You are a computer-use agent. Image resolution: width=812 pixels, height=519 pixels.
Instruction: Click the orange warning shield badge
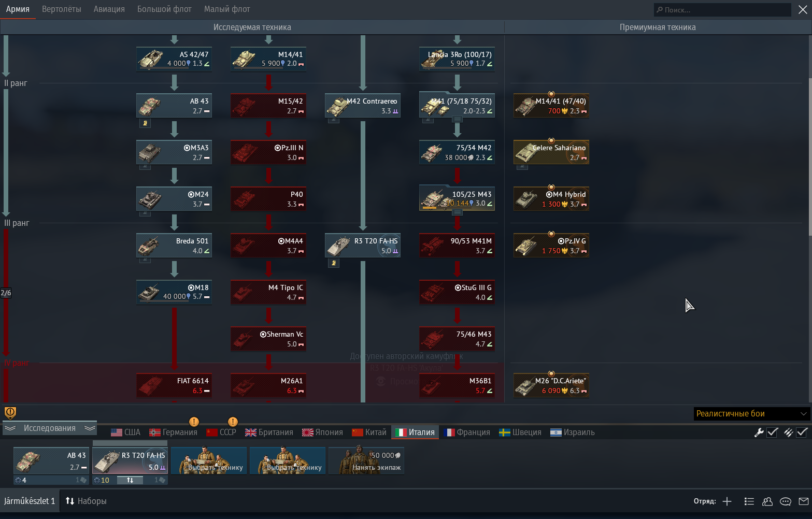tap(10, 412)
